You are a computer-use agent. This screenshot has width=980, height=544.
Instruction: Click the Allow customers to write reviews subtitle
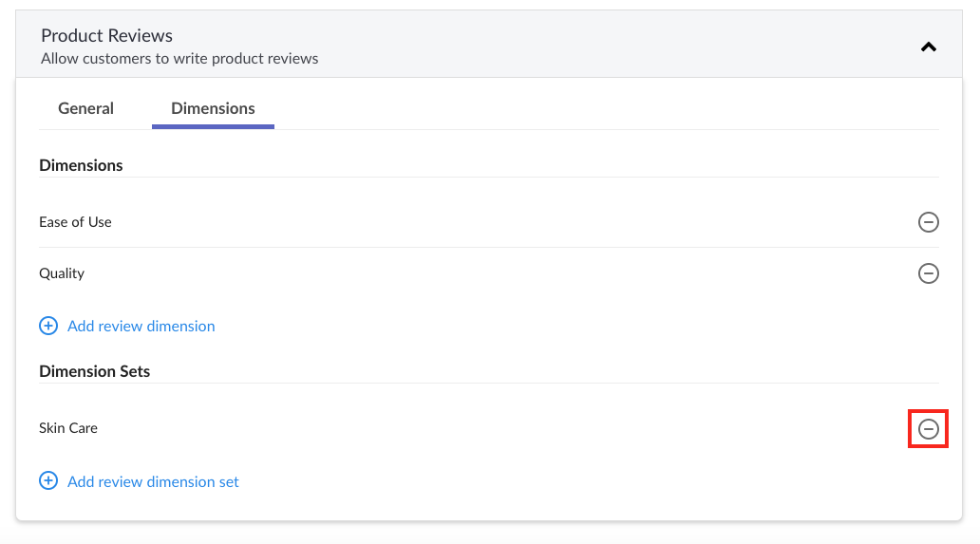(180, 58)
